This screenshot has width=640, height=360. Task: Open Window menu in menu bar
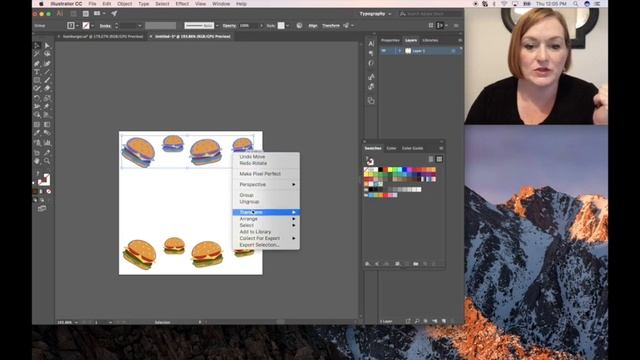click(221, 4)
